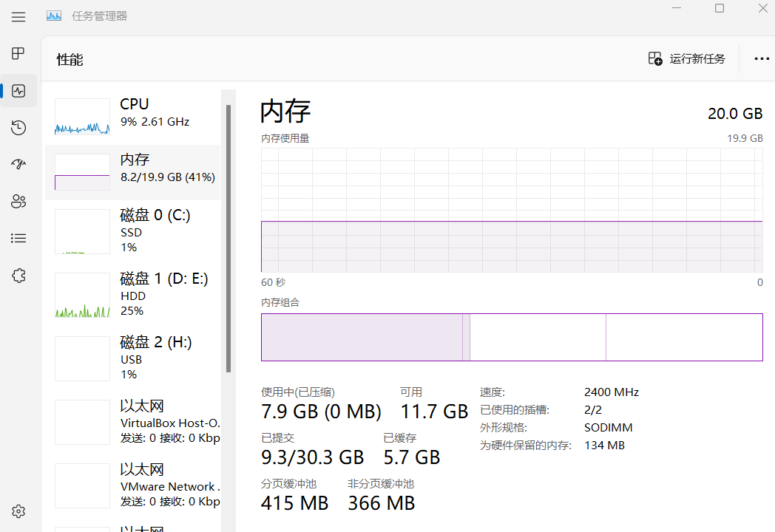775x532 pixels.
Task: Minimize the Task Manager window
Action: click(677, 8)
